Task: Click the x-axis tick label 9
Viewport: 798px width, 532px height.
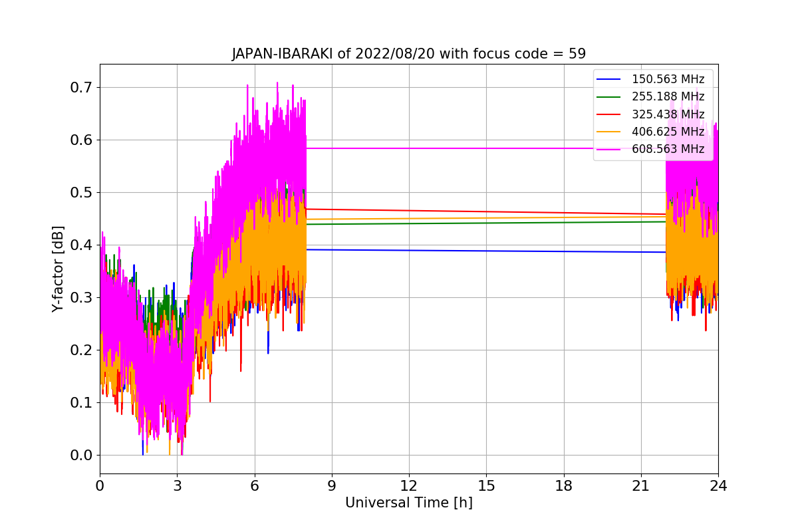Action: 332,485
